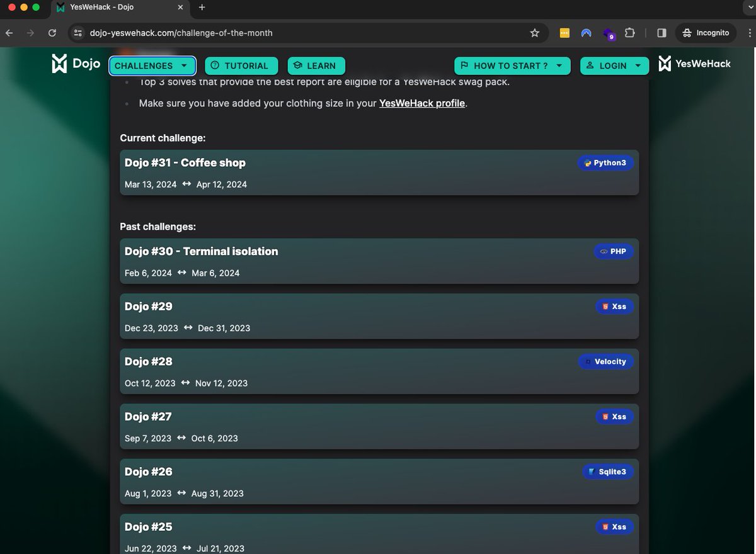
Task: Open Dojo #31 - Coffee shop challenge
Action: pyautogui.click(x=379, y=172)
